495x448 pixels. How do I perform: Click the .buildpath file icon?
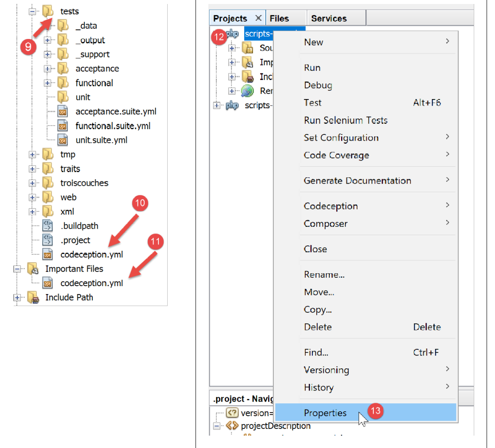48,226
